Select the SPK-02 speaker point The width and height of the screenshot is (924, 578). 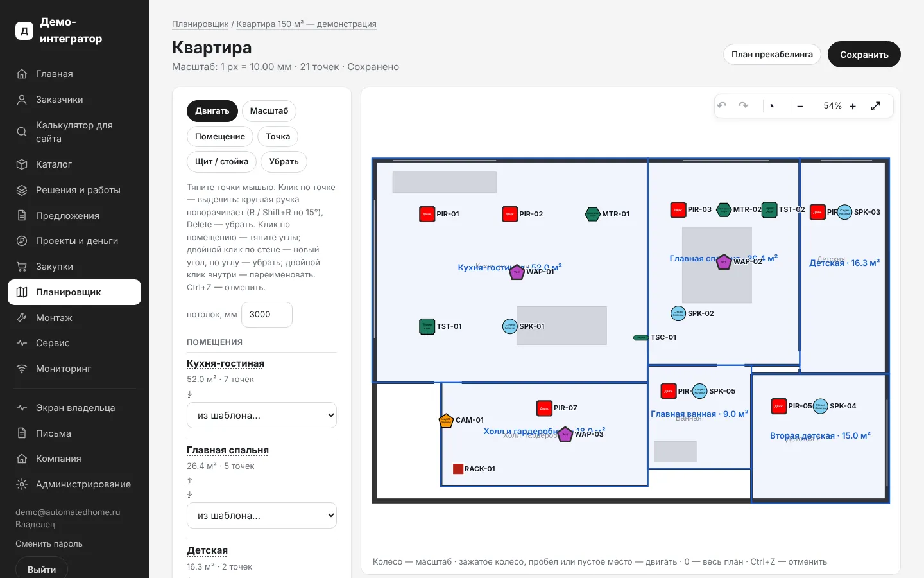click(x=678, y=313)
